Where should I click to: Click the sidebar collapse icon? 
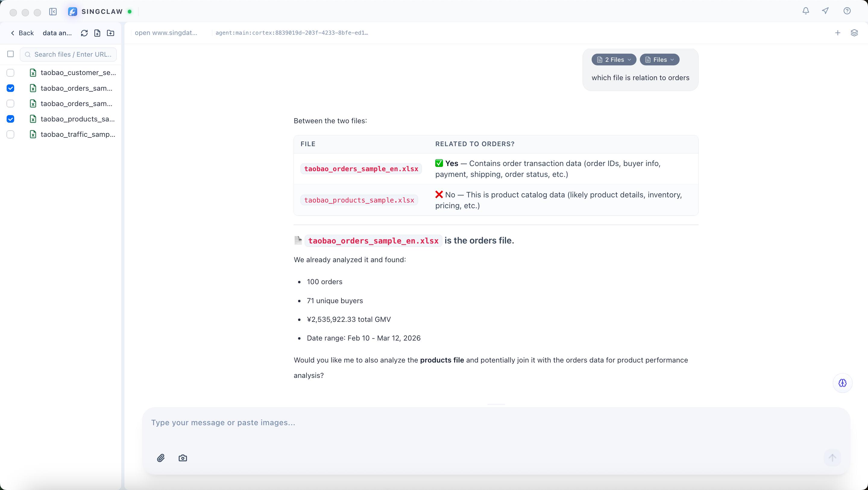(53, 12)
